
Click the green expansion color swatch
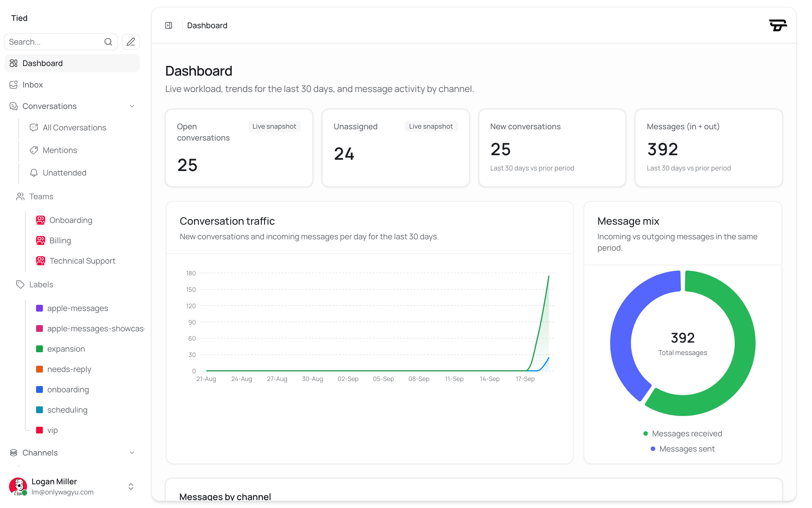[x=39, y=349]
